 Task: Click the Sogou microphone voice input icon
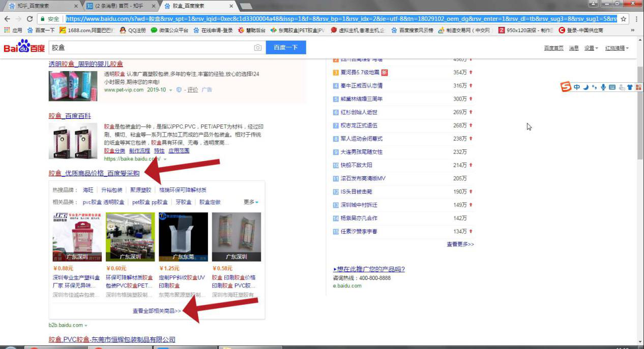(x=603, y=87)
